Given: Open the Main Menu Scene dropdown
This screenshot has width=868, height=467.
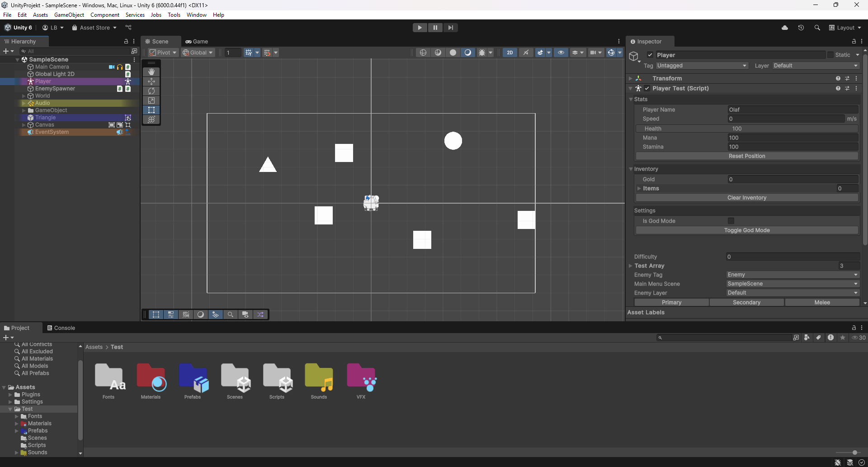Looking at the screenshot, I should coord(793,284).
